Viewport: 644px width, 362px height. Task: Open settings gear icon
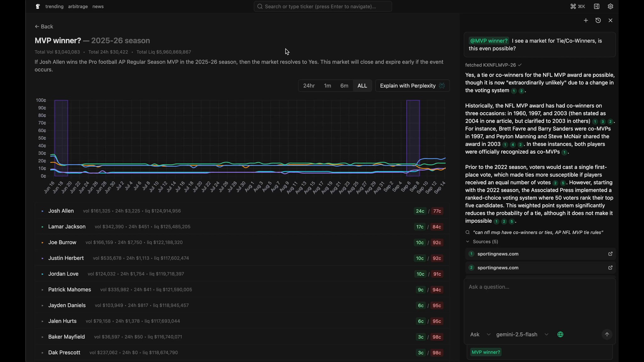pyautogui.click(x=610, y=6)
